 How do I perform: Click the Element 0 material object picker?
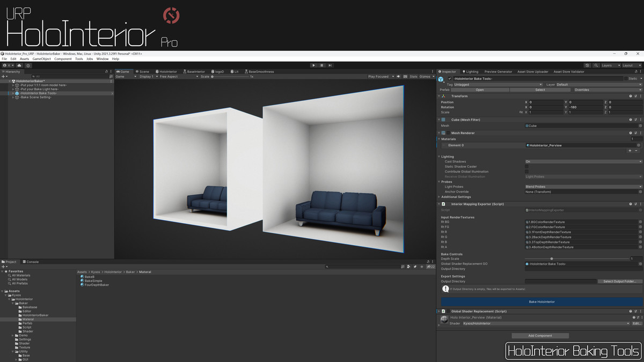pos(639,145)
